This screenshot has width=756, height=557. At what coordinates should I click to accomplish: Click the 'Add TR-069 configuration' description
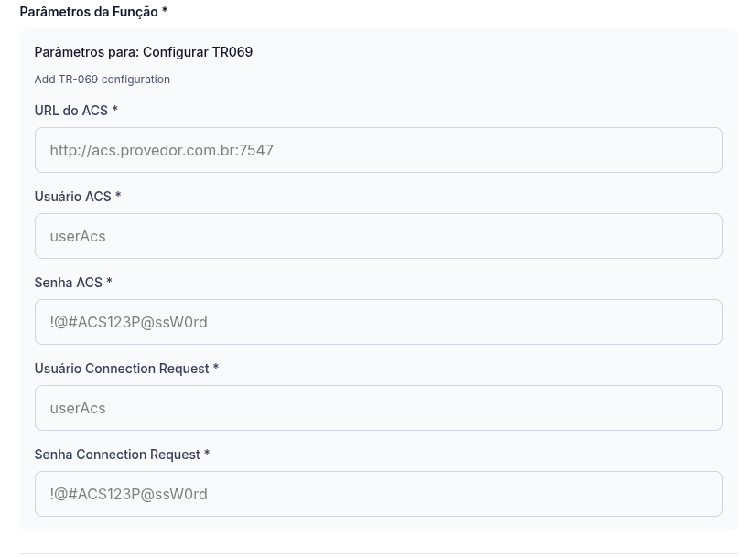[x=103, y=80]
